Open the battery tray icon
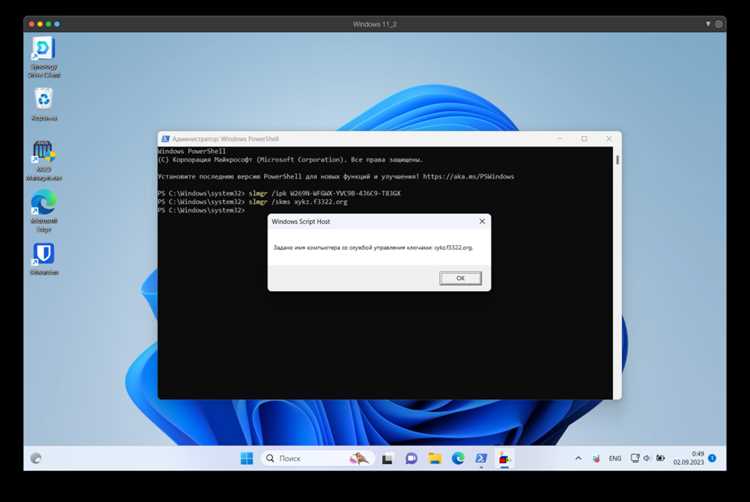Screen dimensions: 750x502 [x=661, y=458]
